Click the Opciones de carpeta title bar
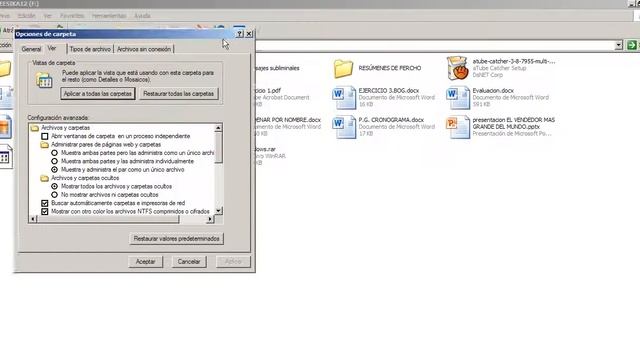The width and height of the screenshot is (640, 360). 124,34
